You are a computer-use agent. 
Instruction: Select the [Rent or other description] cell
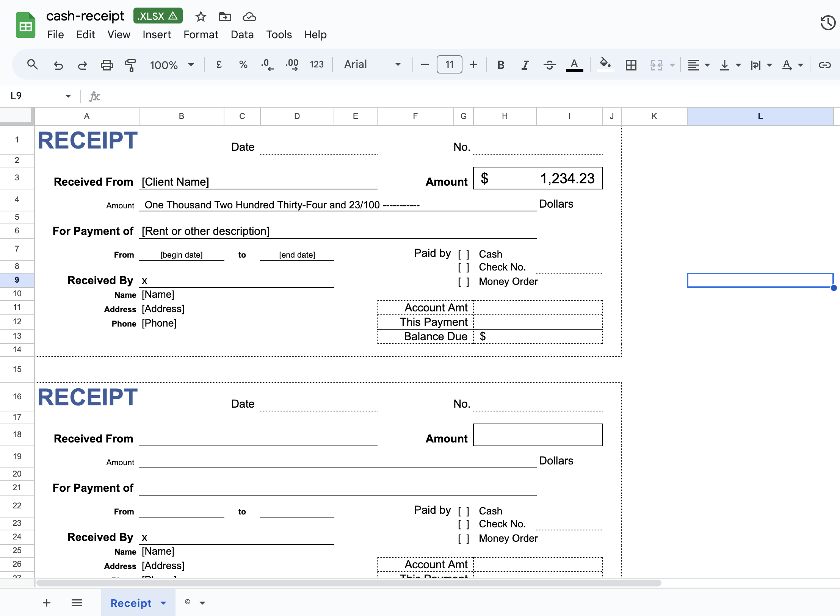click(337, 231)
